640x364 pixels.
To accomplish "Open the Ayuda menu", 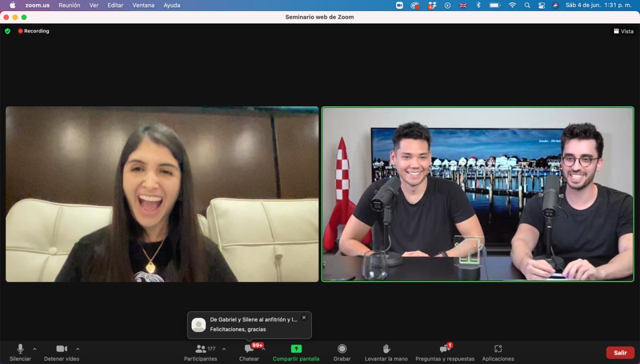I will pos(172,5).
